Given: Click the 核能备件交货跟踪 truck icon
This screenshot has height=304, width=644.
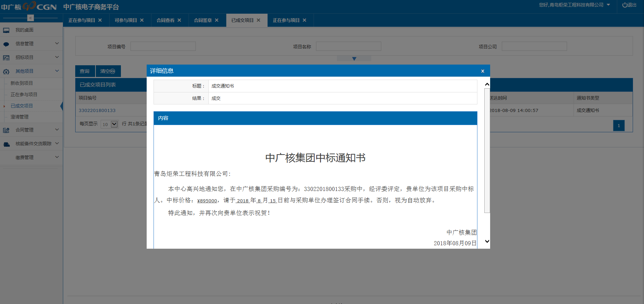Looking at the screenshot, I should pos(6,144).
